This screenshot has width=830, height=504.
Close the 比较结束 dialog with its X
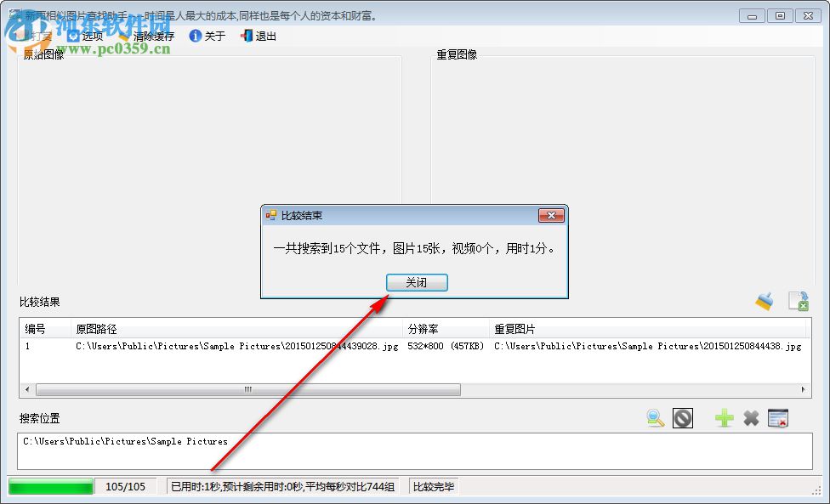(551, 215)
